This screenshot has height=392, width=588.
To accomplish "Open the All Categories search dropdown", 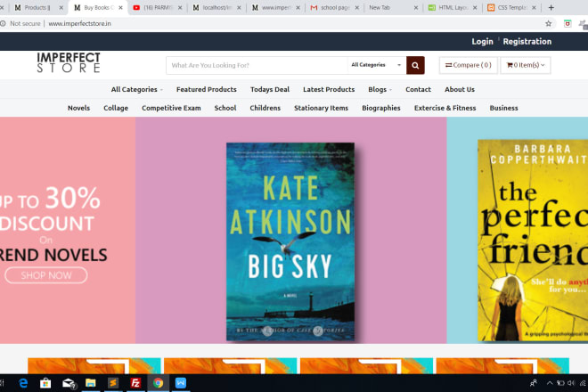I will pyautogui.click(x=376, y=65).
